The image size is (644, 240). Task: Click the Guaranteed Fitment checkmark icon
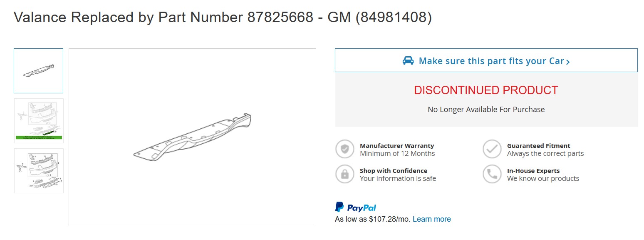pyautogui.click(x=492, y=149)
